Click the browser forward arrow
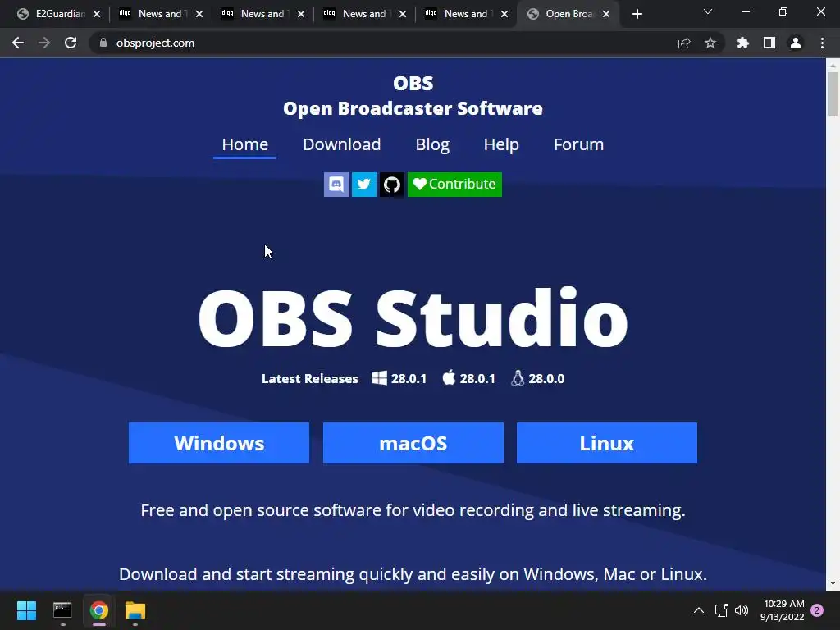Screen dimensions: 840x630 coord(44,43)
